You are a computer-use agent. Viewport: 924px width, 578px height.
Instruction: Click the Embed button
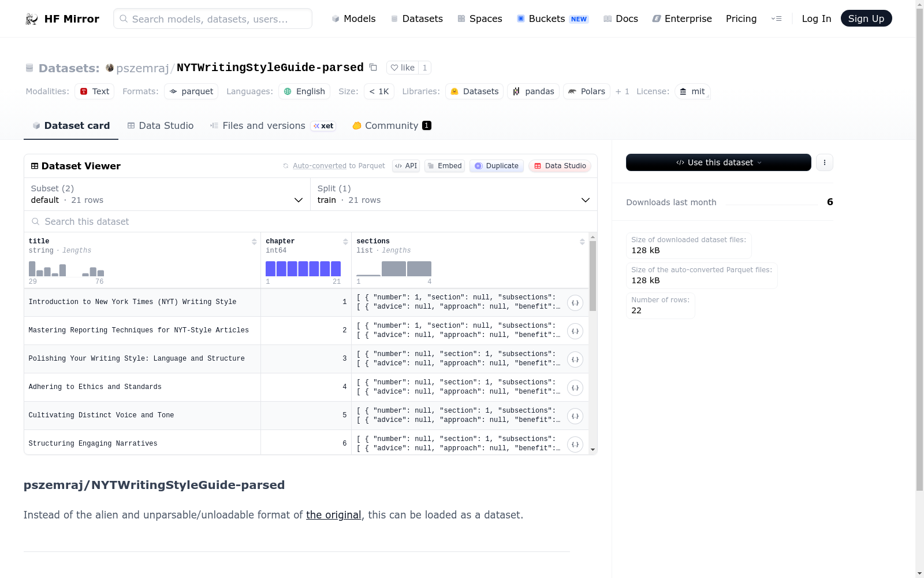(445, 166)
